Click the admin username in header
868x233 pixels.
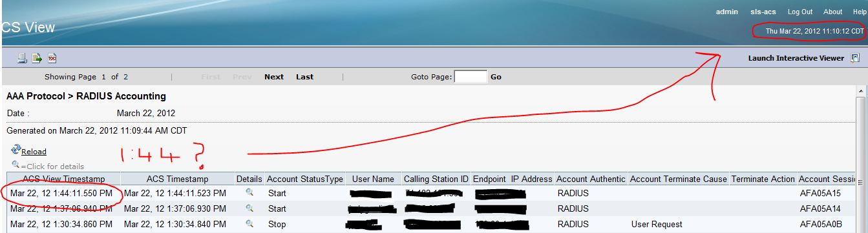coord(727,12)
